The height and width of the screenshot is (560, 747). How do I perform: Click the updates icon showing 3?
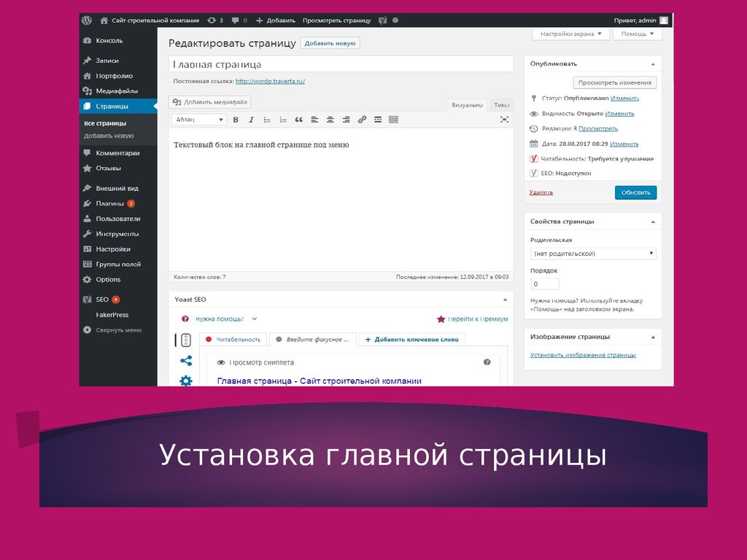pos(215,20)
